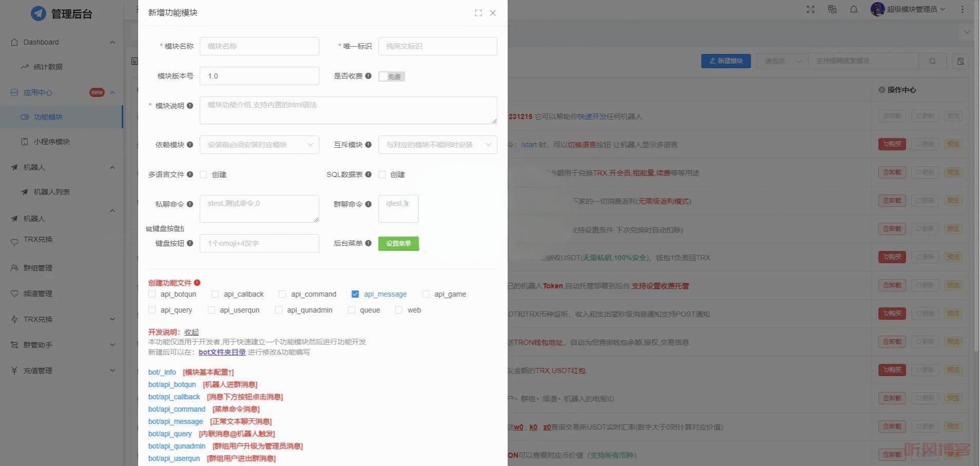Click the info icon beside 私聊命令
Image resolution: width=980 pixels, height=466 pixels.
[x=190, y=204]
